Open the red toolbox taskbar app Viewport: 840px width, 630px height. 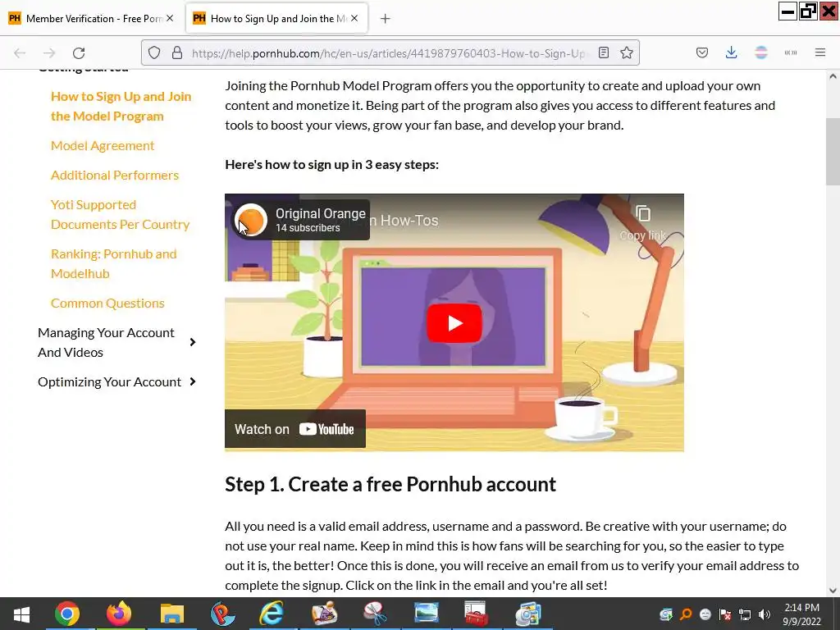pos(476,614)
